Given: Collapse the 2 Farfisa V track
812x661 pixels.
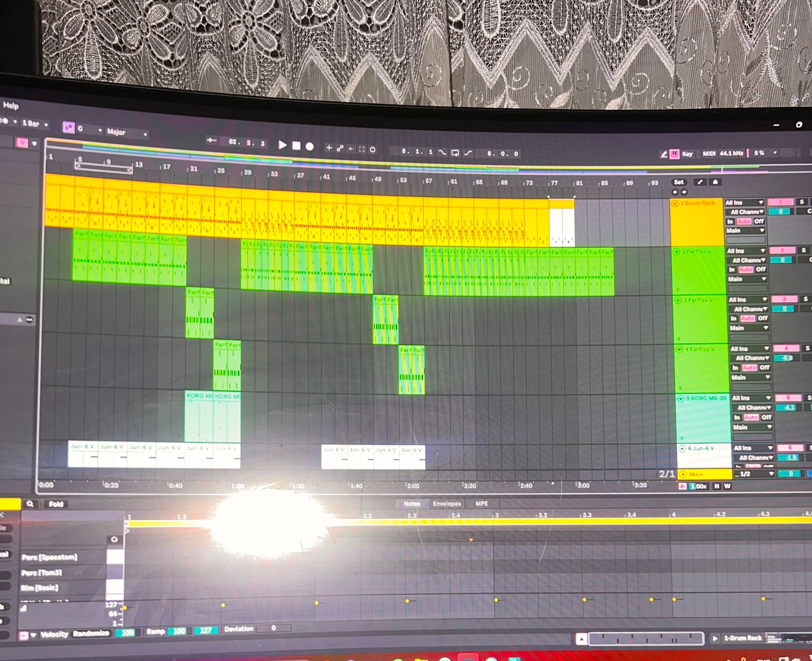Looking at the screenshot, I should point(677,252).
